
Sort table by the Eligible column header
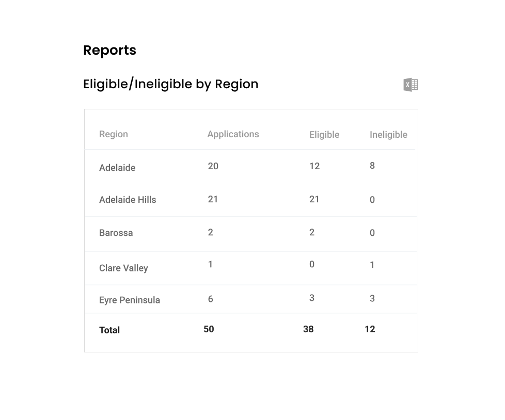tap(324, 135)
